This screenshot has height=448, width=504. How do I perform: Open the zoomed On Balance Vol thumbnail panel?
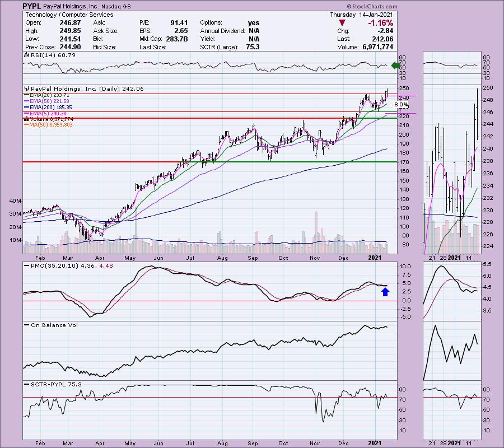pyautogui.click(x=452, y=351)
